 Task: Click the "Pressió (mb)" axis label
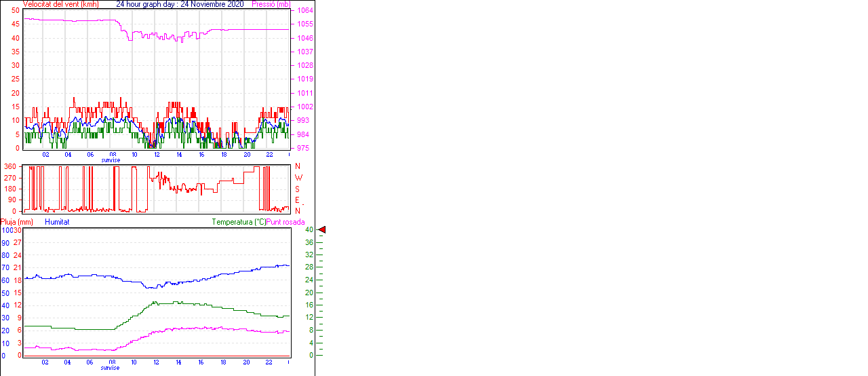pos(271,4)
